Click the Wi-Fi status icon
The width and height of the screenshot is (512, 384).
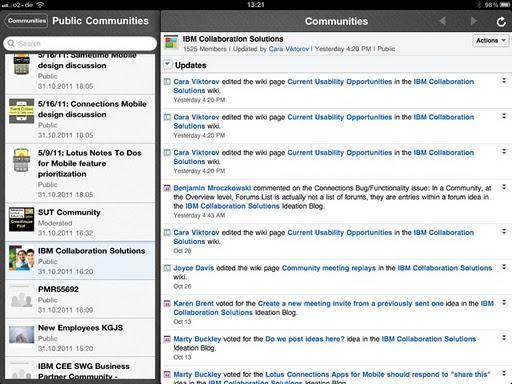[x=40, y=5]
